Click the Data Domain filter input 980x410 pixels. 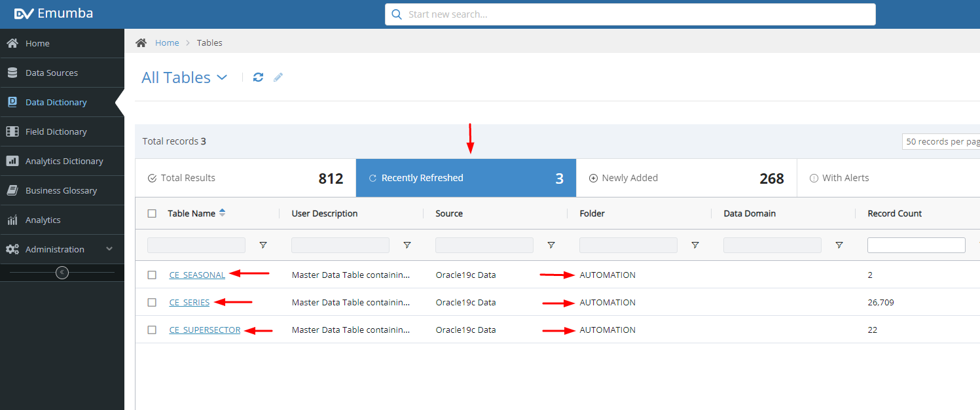click(x=772, y=245)
